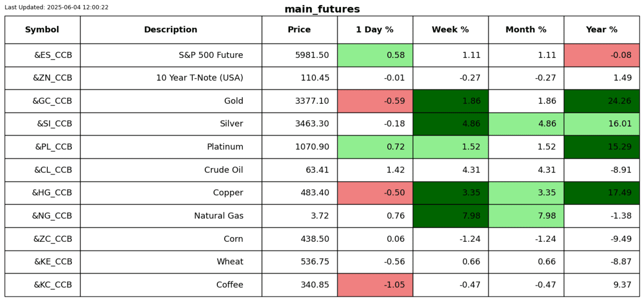The image size is (644, 301).
Task: Click the &ES_CCB symbol cell
Action: [53, 55]
